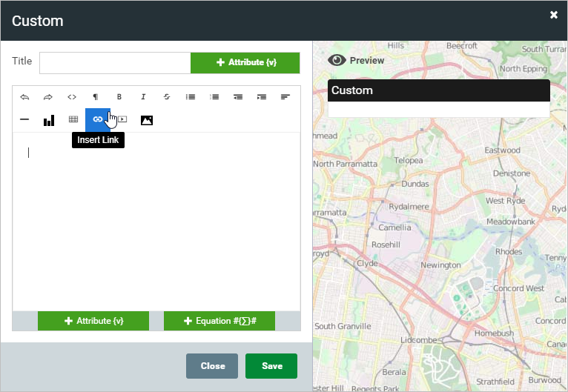Click the Title text input field

click(x=115, y=63)
